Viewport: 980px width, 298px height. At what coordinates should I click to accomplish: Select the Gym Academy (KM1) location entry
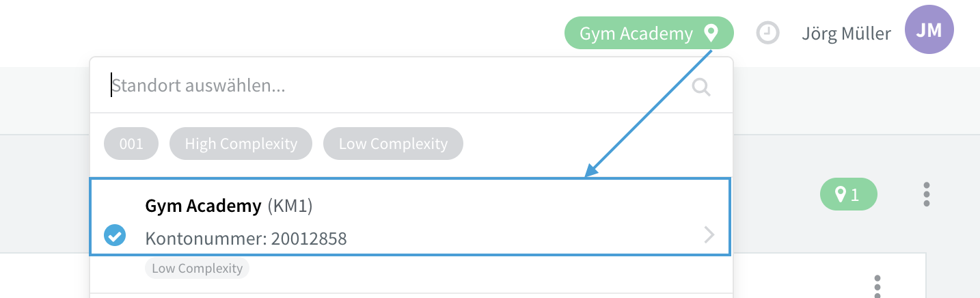pos(410,217)
